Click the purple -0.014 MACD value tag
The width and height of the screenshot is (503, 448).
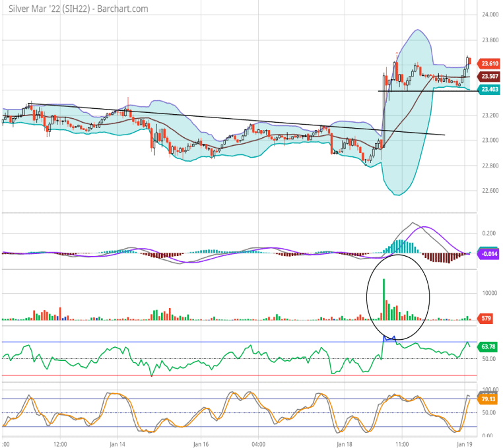[490, 253]
